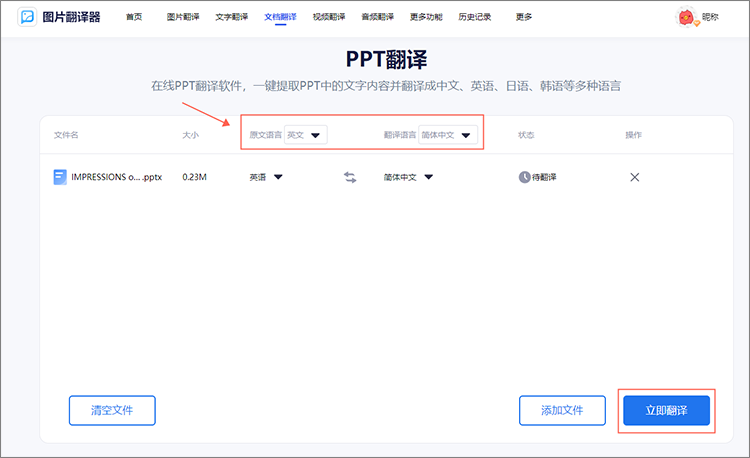Click the 清空文件 button
The image size is (750, 458).
[112, 410]
